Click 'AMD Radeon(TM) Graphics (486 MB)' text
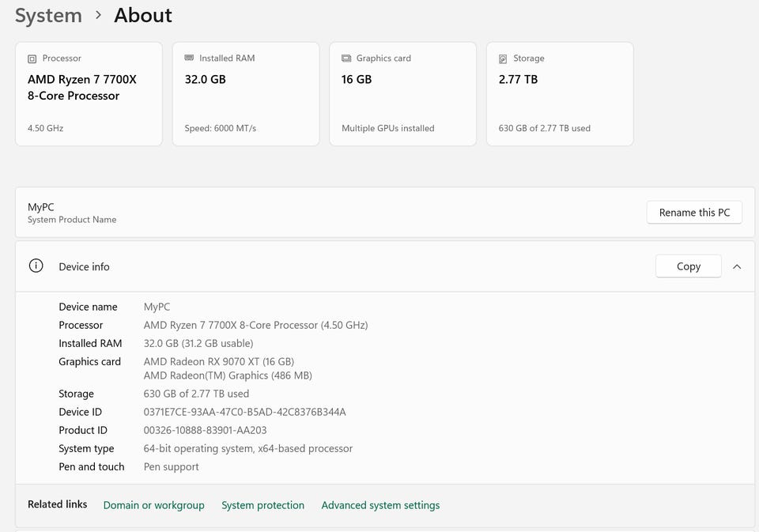This screenshot has width=759, height=532. pyautogui.click(x=228, y=375)
